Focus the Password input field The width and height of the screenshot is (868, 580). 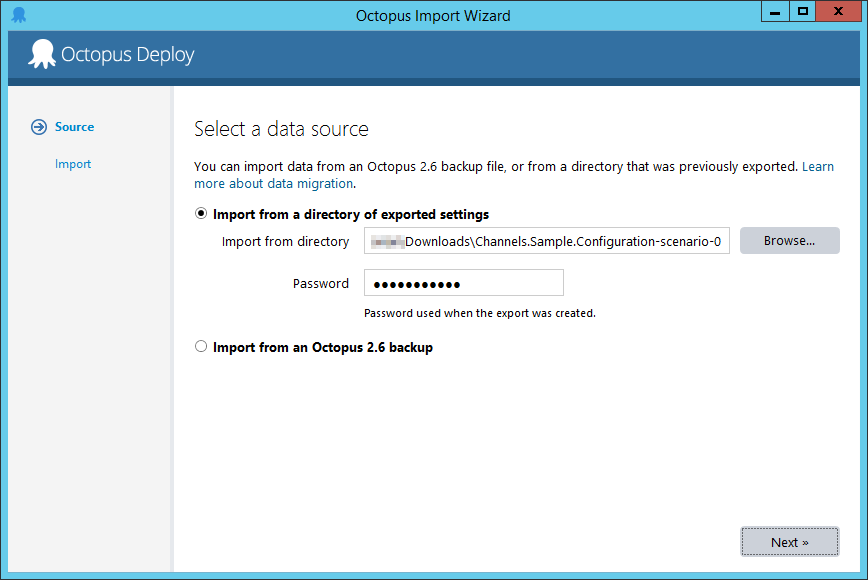(x=463, y=282)
